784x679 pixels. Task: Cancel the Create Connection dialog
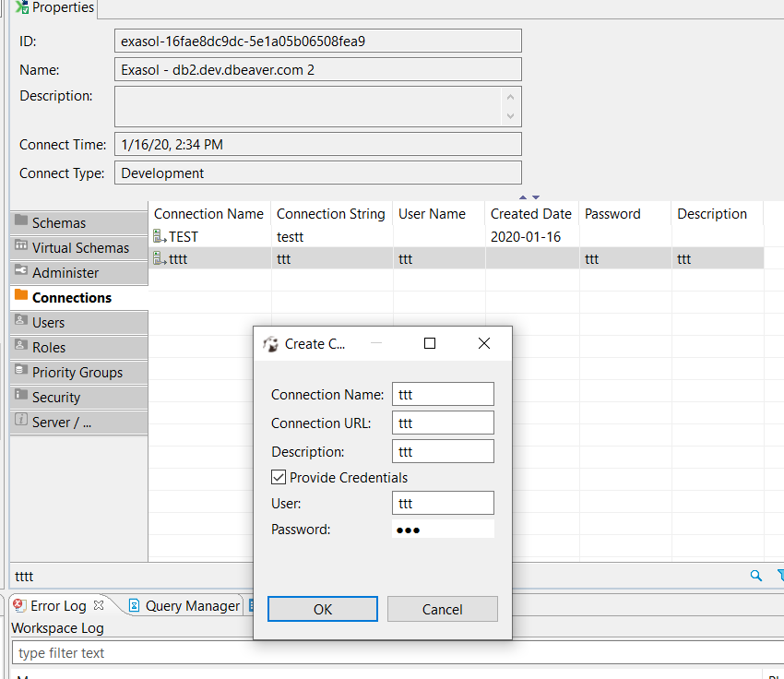(x=442, y=609)
